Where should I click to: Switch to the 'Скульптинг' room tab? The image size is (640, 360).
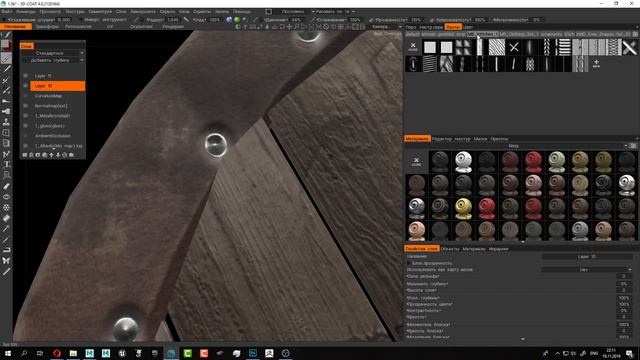[x=141, y=27]
